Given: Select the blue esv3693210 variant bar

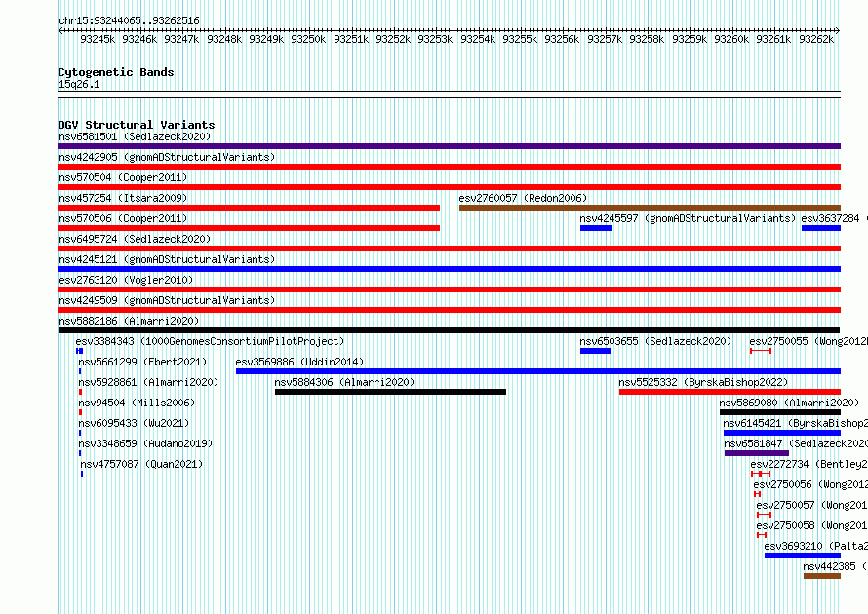Looking at the screenshot, I should [803, 556].
